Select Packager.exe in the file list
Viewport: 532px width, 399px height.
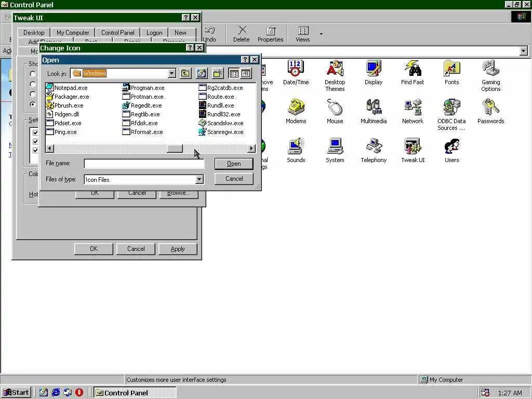coord(68,96)
